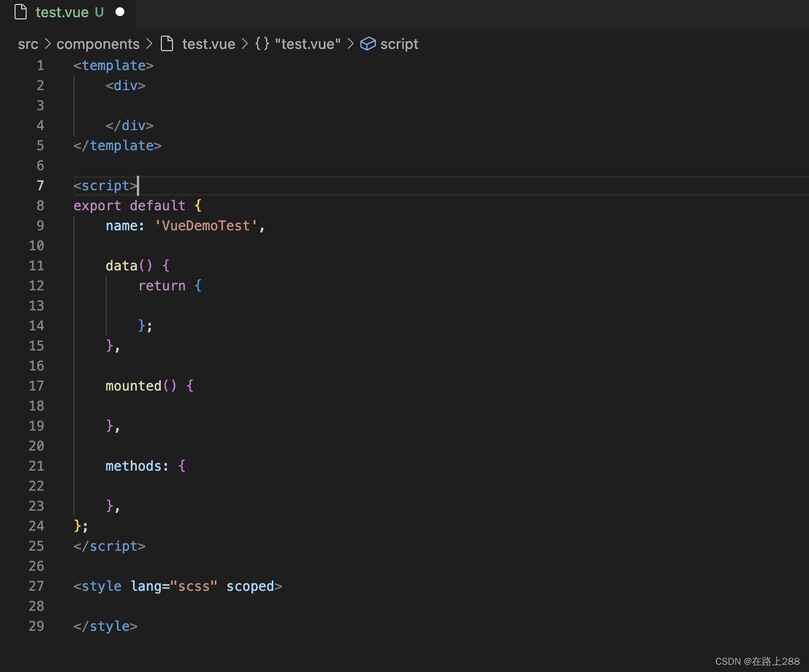
Task: Open the script breadcrumb symbol
Action: 399,44
